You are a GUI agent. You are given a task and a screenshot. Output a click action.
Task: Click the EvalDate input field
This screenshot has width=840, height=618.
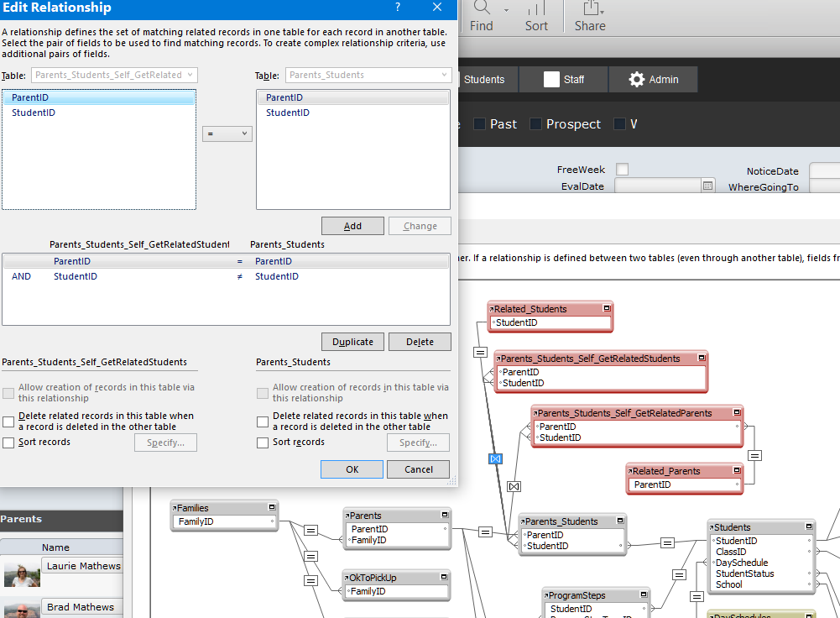click(658, 186)
